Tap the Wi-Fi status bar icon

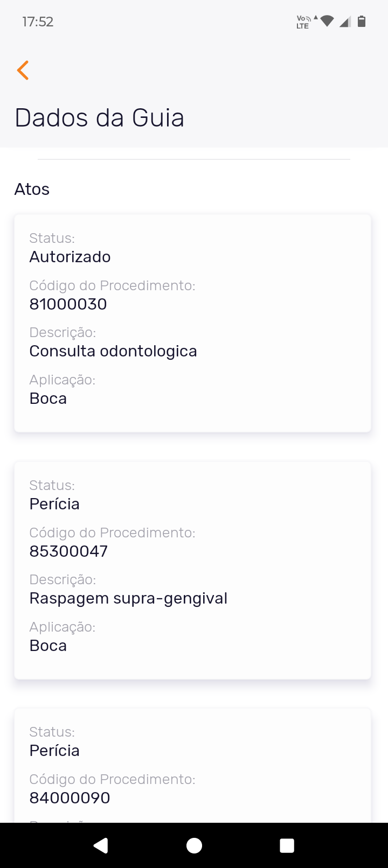(x=327, y=22)
